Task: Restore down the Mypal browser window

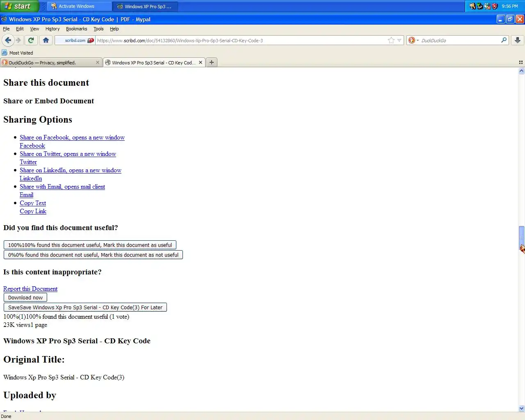Action: coord(510,19)
